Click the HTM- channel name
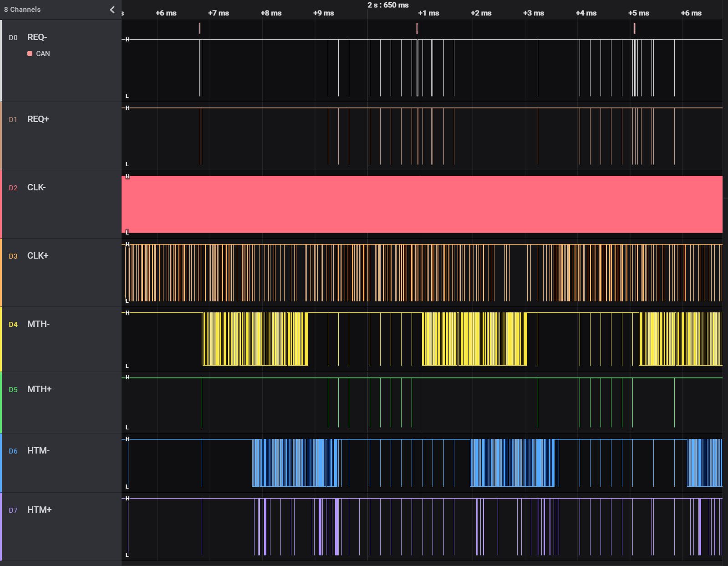 pyautogui.click(x=38, y=451)
